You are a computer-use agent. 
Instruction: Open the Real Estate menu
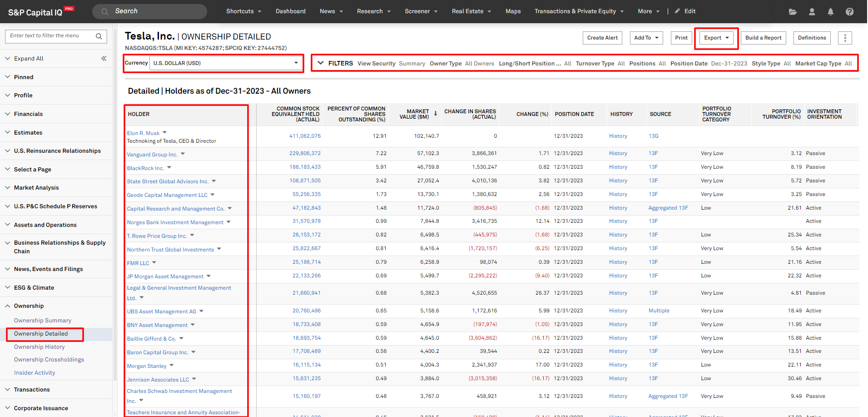coord(471,11)
